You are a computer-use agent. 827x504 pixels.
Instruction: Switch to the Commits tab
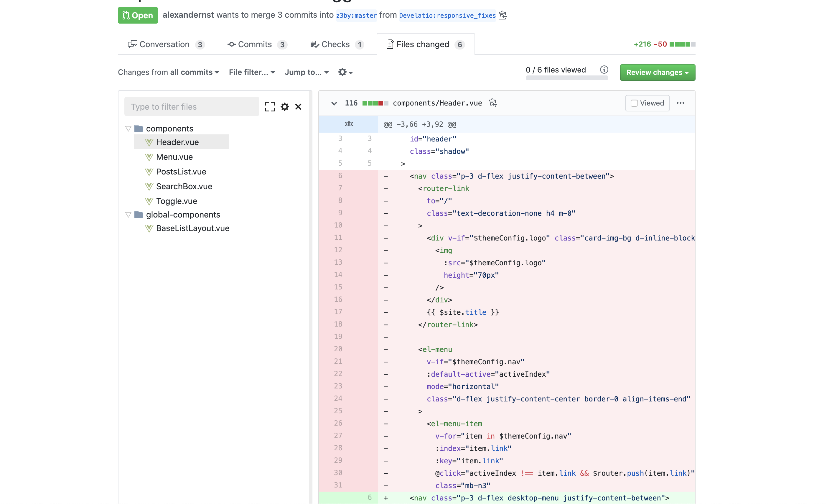tap(257, 44)
